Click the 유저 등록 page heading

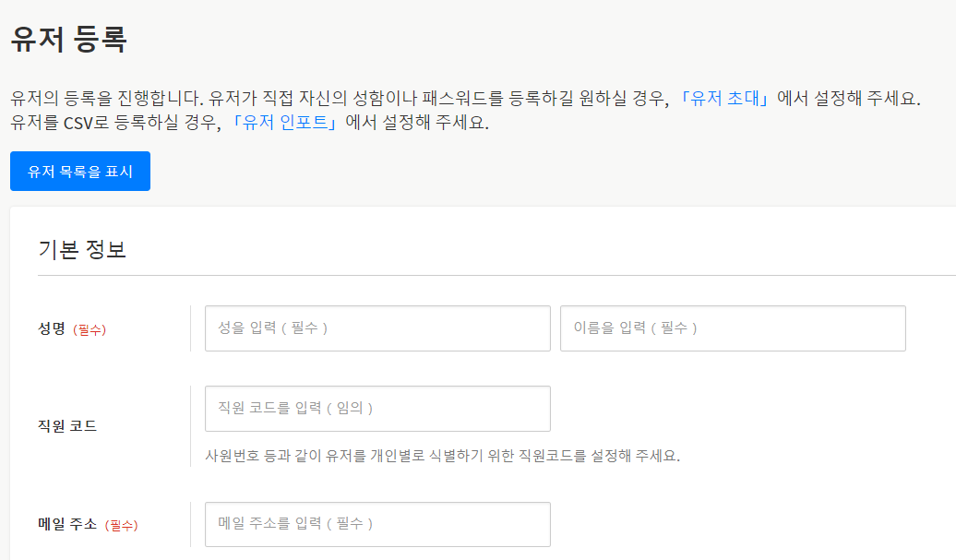68,40
